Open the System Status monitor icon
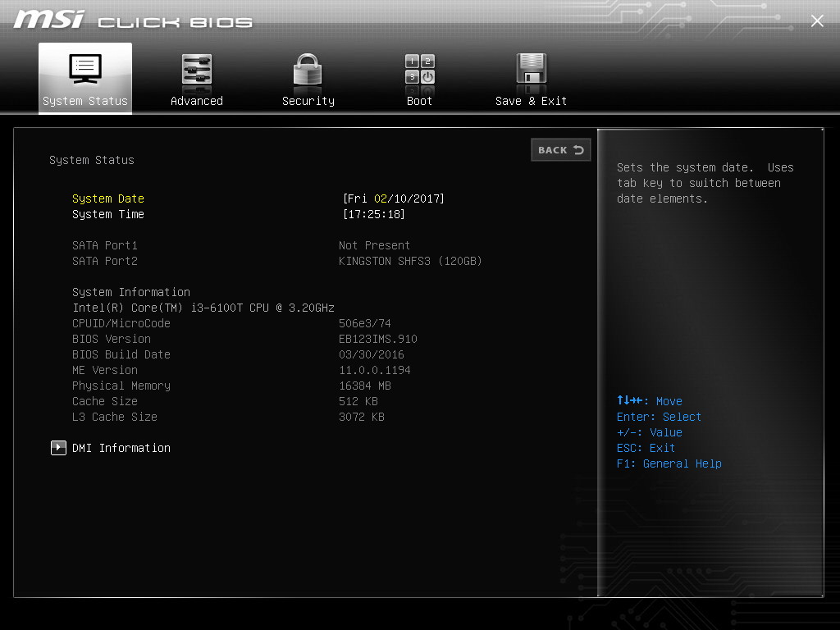 coord(85,69)
